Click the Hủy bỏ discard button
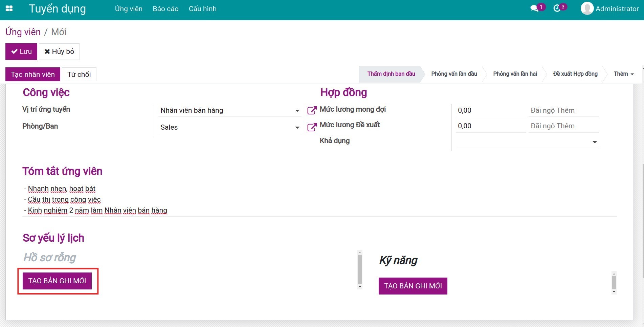The height and width of the screenshot is (327, 644). (x=59, y=51)
